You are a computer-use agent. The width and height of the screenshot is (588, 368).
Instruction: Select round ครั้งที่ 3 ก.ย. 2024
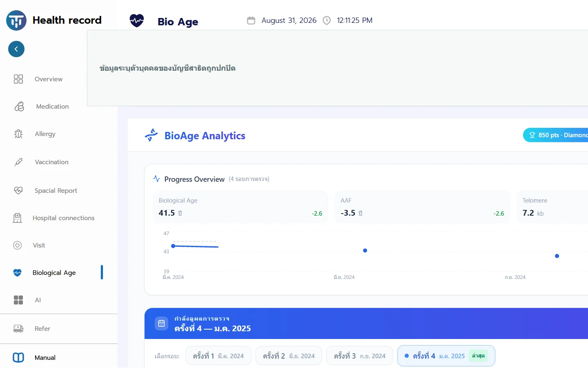[360, 356]
